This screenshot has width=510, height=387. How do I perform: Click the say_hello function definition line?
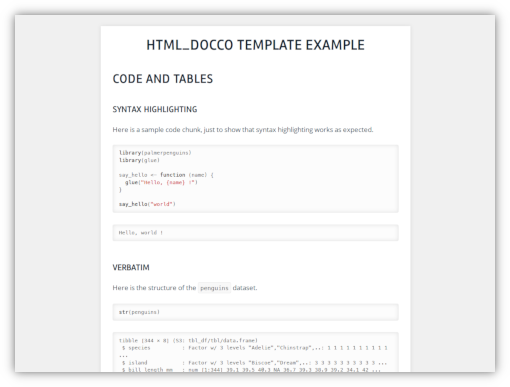(166, 175)
